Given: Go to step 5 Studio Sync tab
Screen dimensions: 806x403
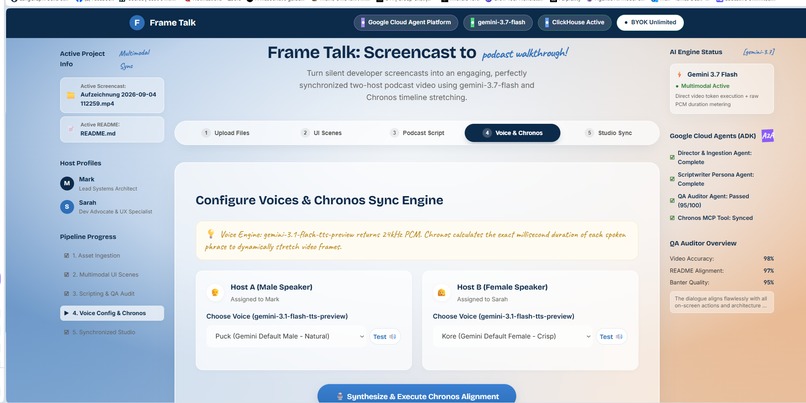Looking at the screenshot, I should (609, 133).
